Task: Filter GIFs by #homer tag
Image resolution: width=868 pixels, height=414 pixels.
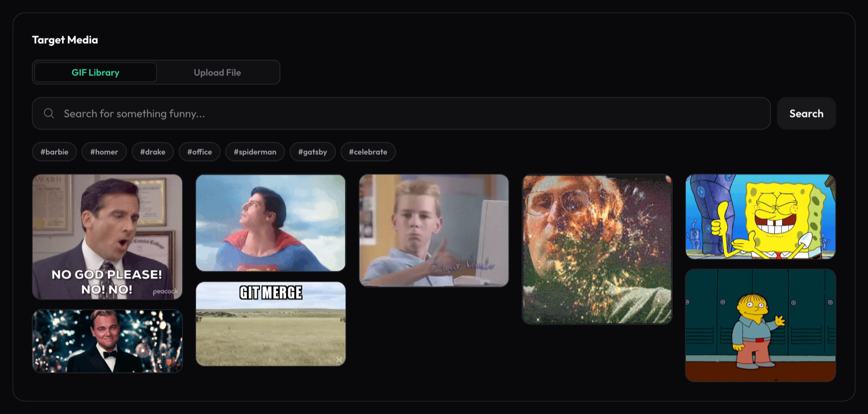Action: [104, 152]
